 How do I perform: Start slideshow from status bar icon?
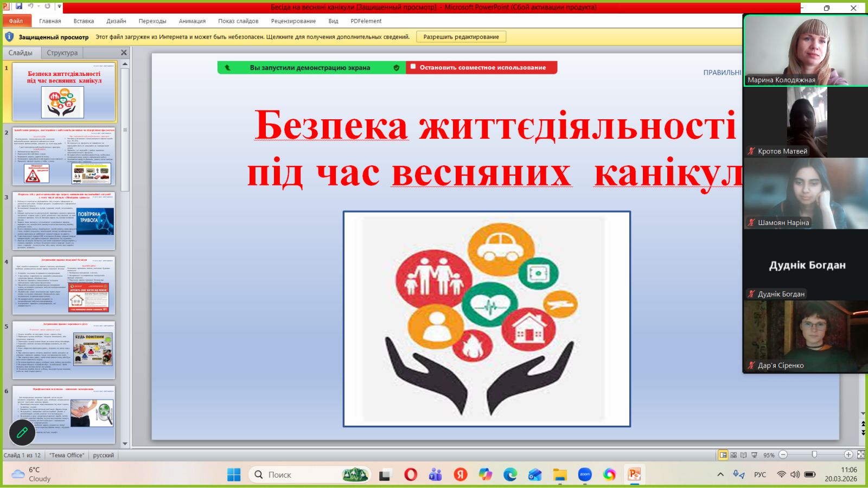754,455
